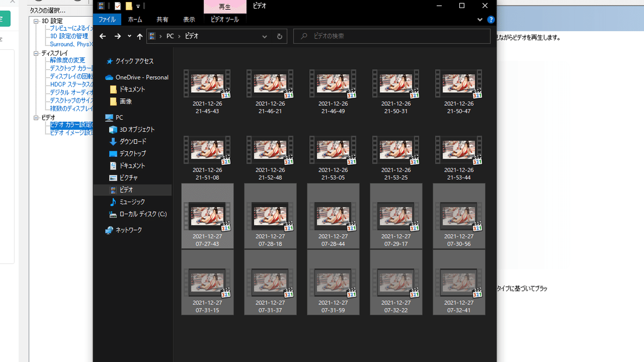Select video 2021-12-26 21-51-08
Screen dimensions: 644x362
point(207,158)
